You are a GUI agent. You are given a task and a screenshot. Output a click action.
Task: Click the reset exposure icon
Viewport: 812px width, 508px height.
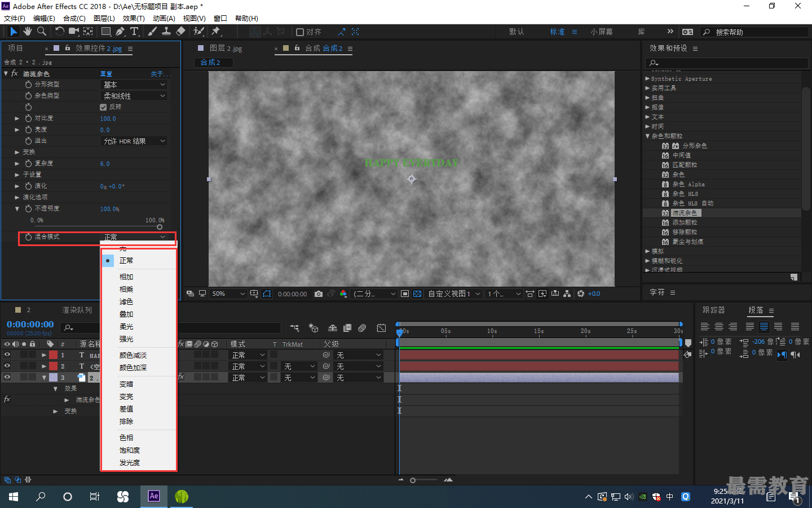tap(581, 294)
